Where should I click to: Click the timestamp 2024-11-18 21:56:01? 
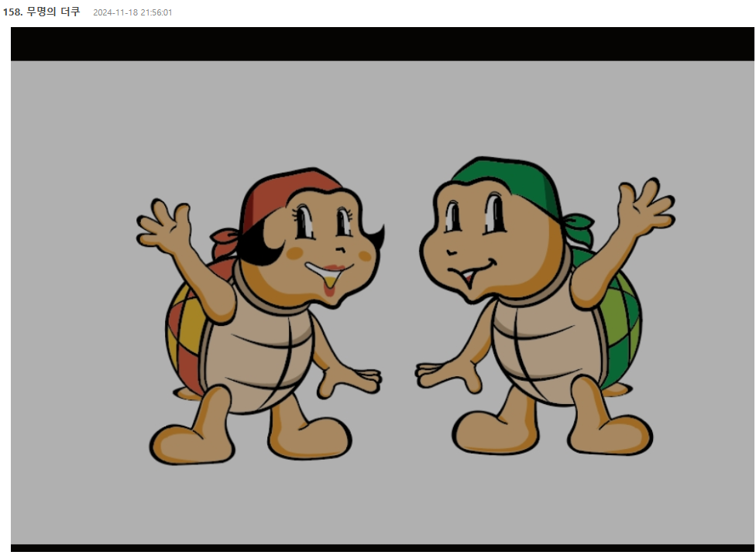pos(132,12)
